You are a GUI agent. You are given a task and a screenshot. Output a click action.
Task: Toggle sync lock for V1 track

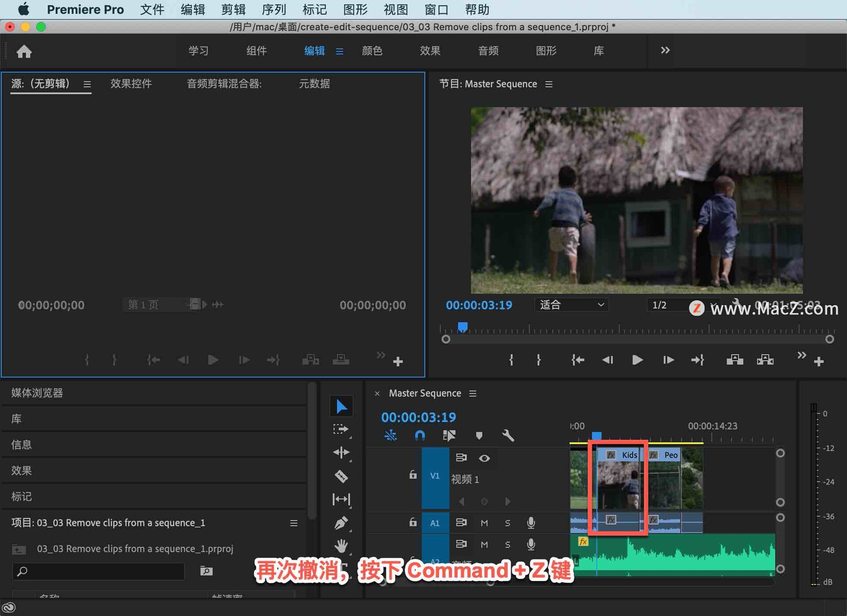coord(461,458)
